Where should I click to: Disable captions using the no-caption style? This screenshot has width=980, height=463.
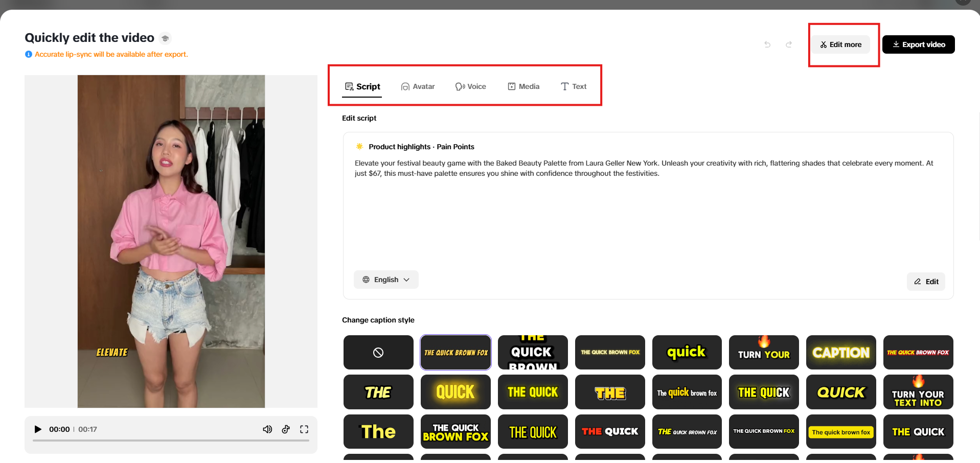coord(378,352)
